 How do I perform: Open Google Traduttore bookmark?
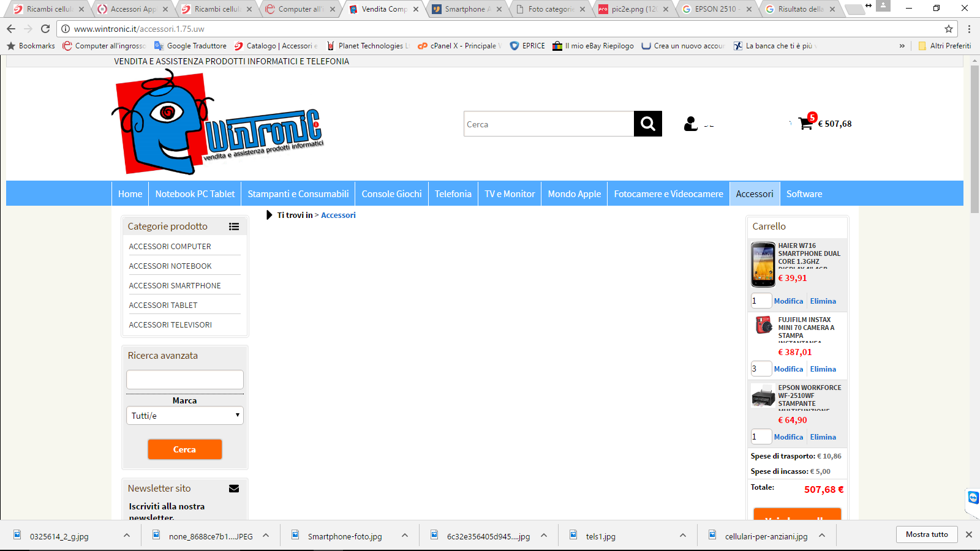coord(190,46)
